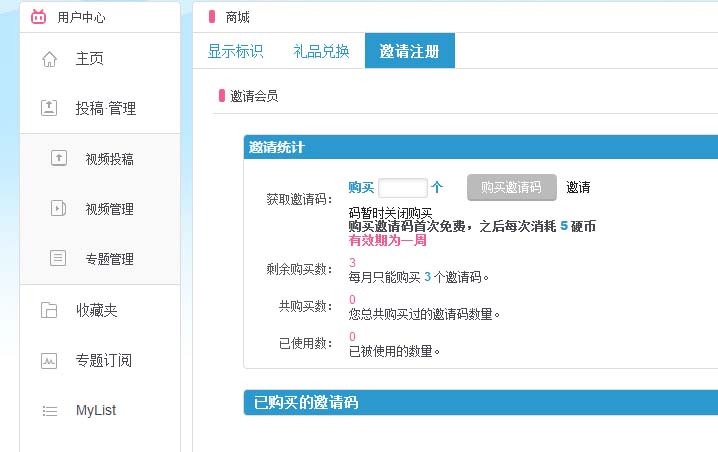This screenshot has height=452, width=718.
Task: Click the 已购买的邀请码 section header
Action: 306,403
